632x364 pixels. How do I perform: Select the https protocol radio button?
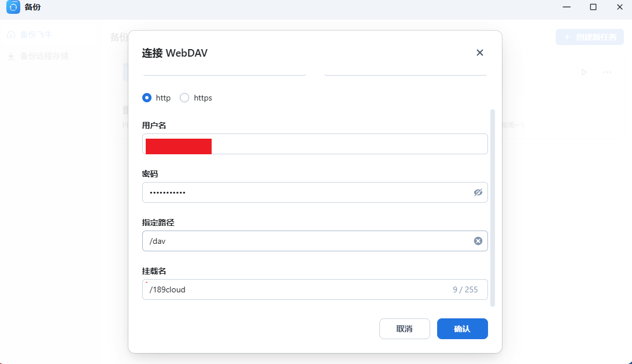(x=185, y=98)
